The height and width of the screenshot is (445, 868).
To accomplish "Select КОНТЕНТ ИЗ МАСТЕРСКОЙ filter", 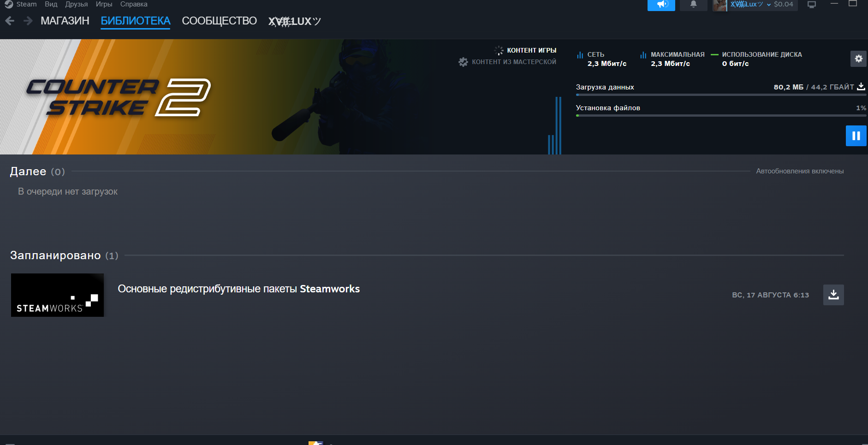I will (x=514, y=62).
